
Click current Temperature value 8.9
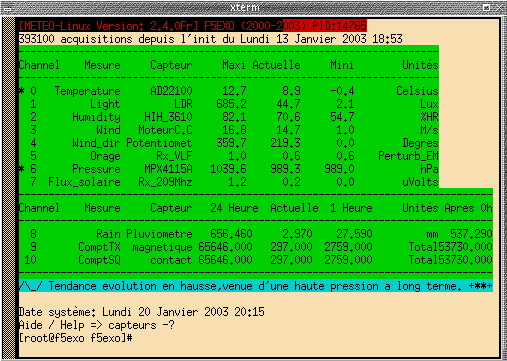291,91
